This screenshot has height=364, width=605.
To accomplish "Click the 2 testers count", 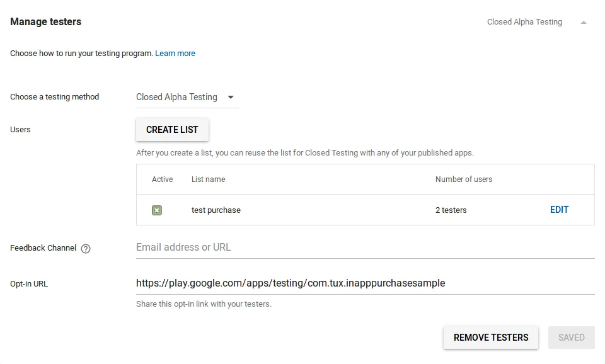I will click(x=451, y=210).
